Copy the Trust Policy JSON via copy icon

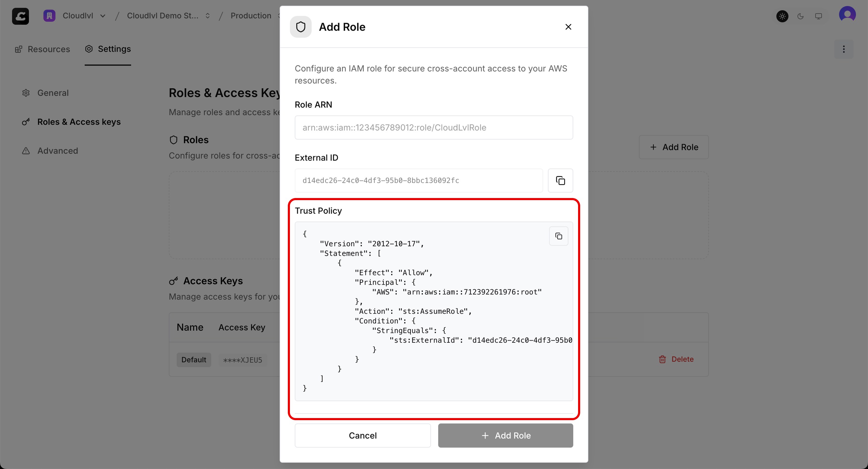point(558,236)
